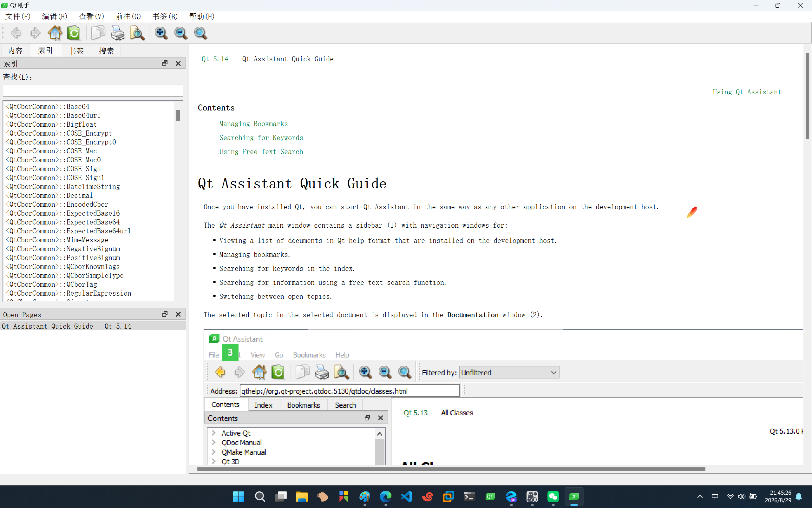The height and width of the screenshot is (508, 812).
Task: Jump to Searching for Keywords section
Action: [261, 138]
